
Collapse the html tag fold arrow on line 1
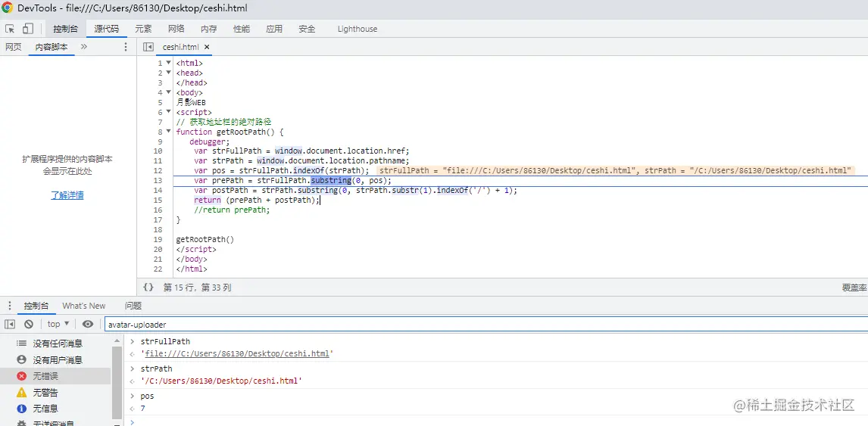168,63
